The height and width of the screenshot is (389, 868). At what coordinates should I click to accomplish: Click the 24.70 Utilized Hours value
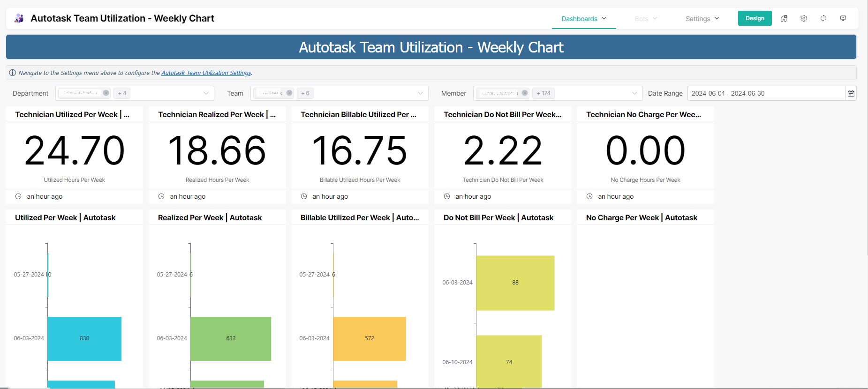[75, 150]
